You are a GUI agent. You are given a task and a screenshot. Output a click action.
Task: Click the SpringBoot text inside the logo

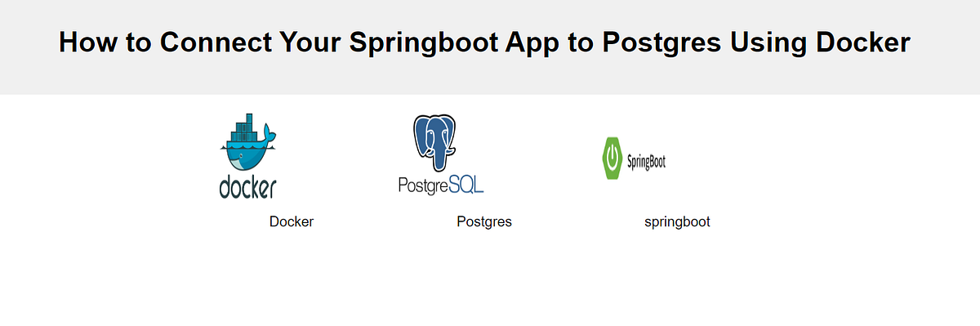[x=646, y=161]
